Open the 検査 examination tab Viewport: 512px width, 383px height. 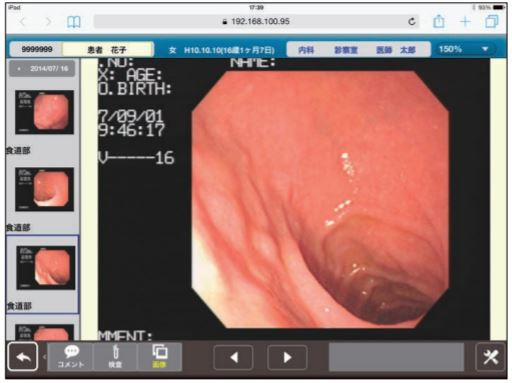coord(115,357)
